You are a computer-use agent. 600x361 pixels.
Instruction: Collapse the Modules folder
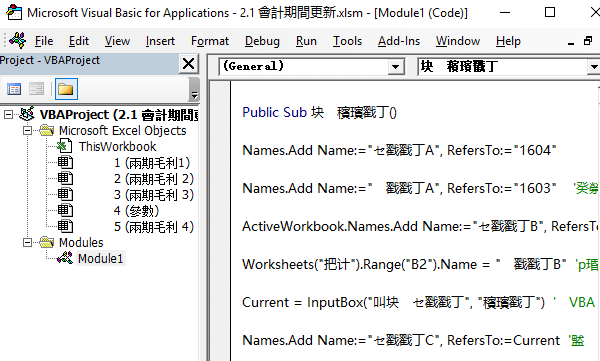click(x=27, y=242)
